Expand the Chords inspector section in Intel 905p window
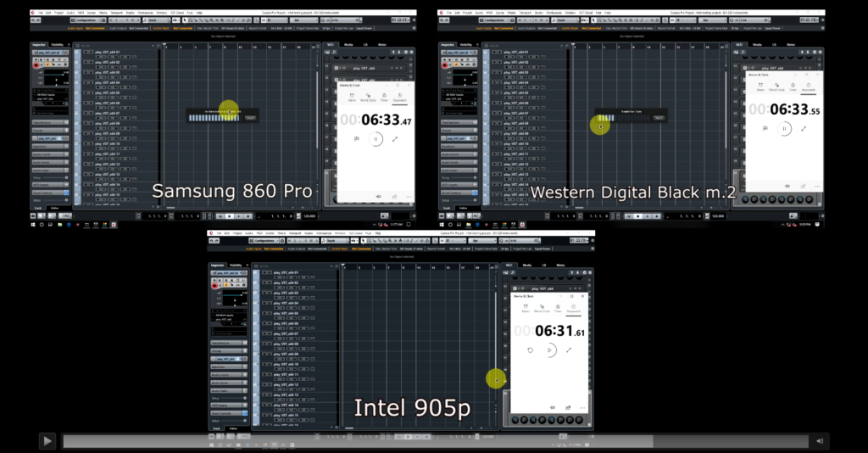 click(229, 351)
